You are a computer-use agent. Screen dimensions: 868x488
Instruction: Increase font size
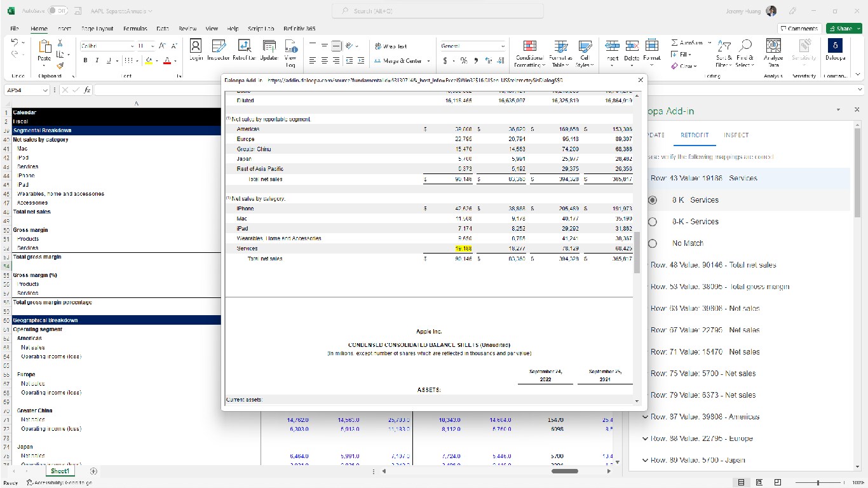pyautogui.click(x=161, y=46)
